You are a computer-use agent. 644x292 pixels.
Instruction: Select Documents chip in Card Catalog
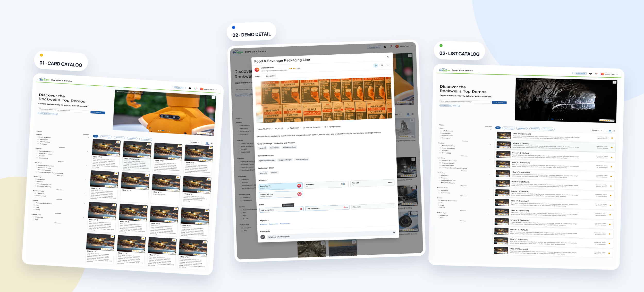pos(120,138)
